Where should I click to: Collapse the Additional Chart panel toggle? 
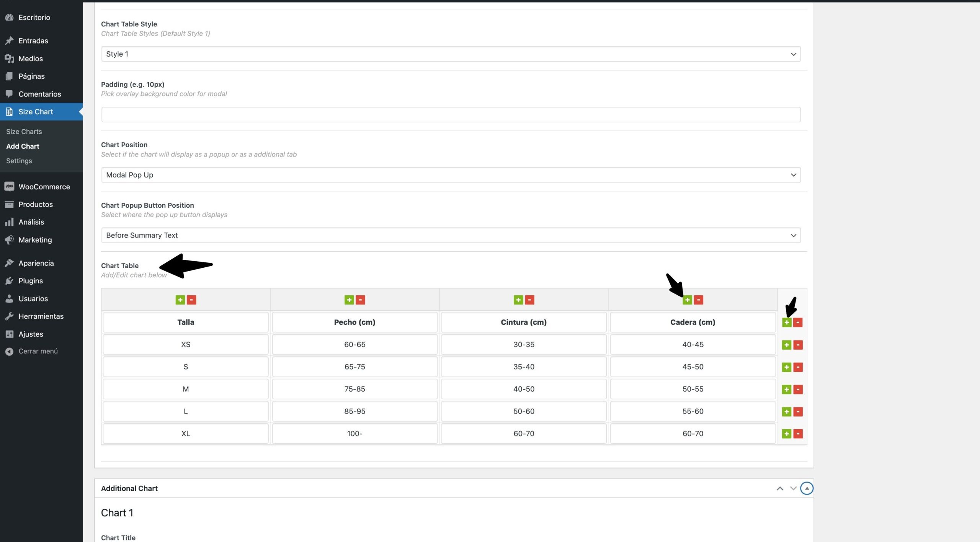coord(806,488)
